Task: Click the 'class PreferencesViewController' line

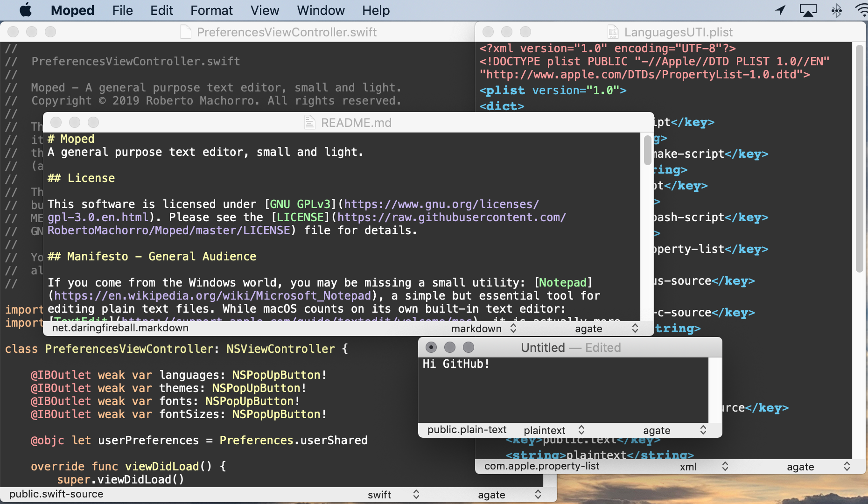Action: 176,349
